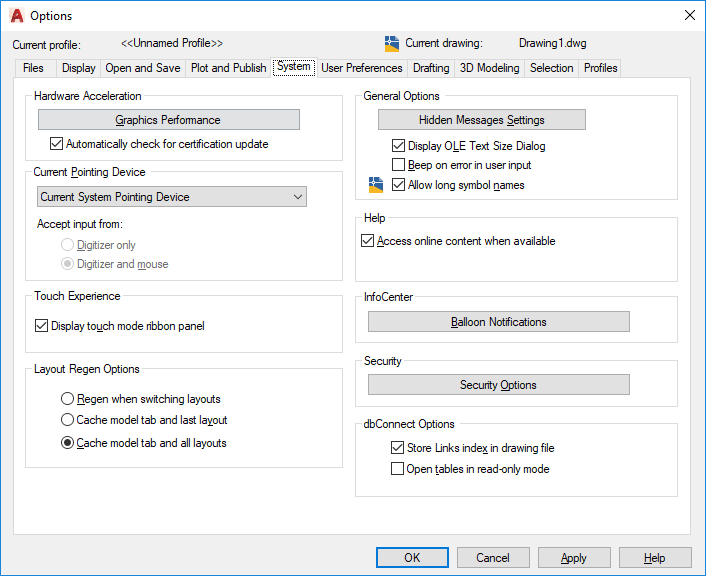Enable Open tables in read-only mode
This screenshot has width=706, height=576.
pyautogui.click(x=397, y=468)
